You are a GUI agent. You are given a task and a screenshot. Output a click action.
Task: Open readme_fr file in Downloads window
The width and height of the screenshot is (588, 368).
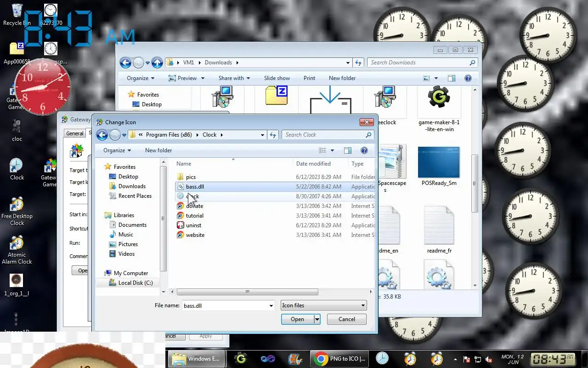tap(439, 230)
